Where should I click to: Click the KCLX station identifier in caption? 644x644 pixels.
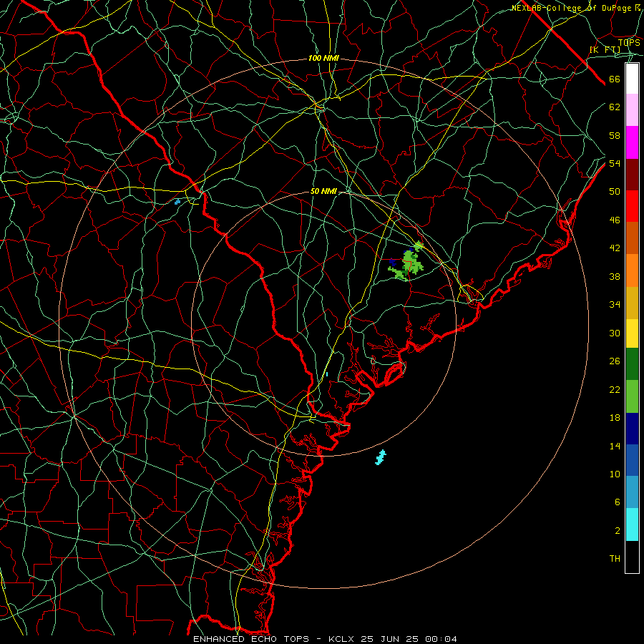coord(343,639)
